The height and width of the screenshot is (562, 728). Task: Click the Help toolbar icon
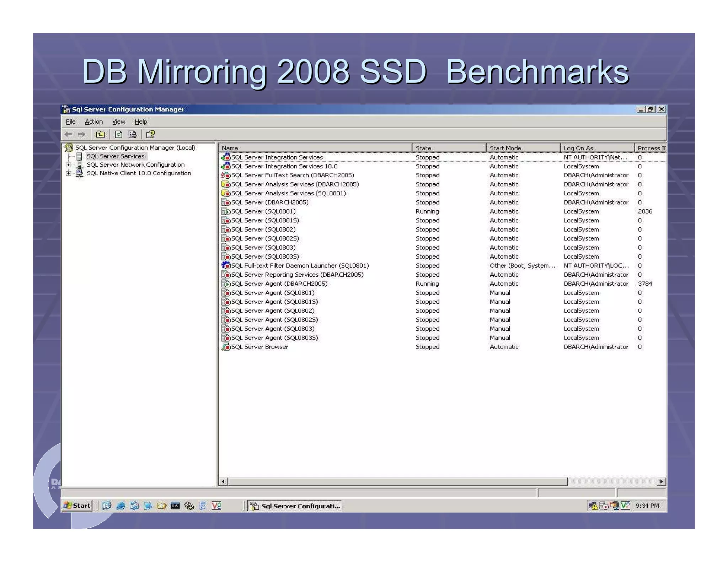[150, 134]
